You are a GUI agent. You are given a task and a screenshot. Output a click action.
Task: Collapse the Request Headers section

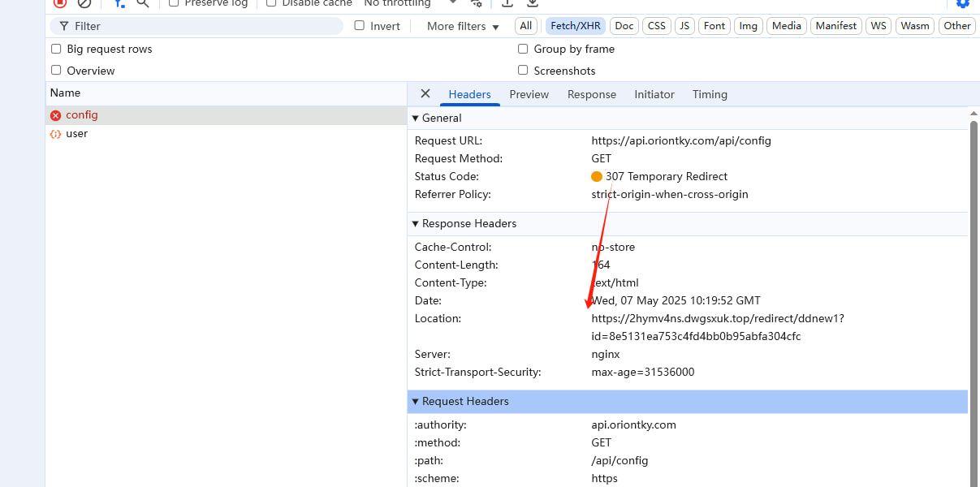(416, 401)
